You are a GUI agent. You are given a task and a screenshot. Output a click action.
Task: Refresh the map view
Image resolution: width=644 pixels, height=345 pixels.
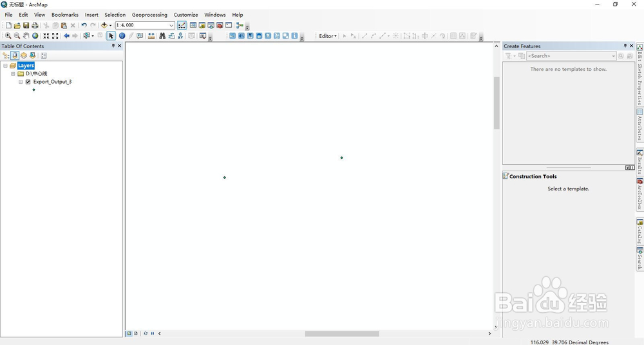[x=146, y=333]
